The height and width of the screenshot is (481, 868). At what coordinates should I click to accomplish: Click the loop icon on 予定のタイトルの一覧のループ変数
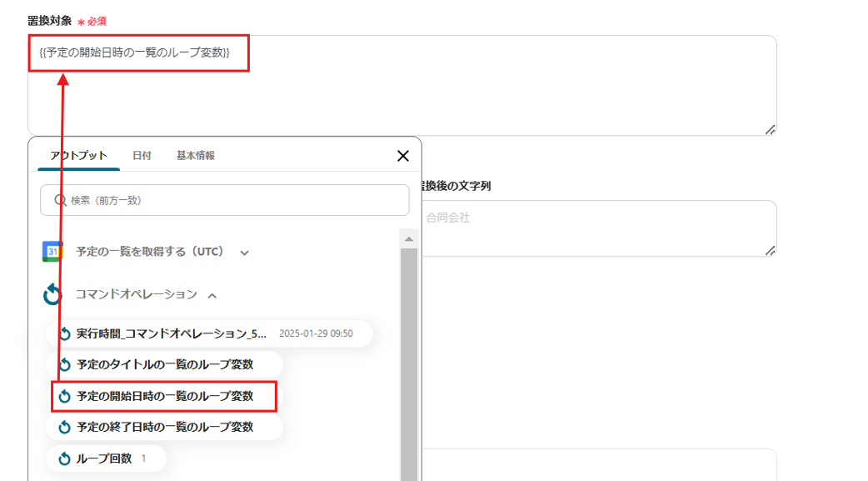pyautogui.click(x=66, y=364)
